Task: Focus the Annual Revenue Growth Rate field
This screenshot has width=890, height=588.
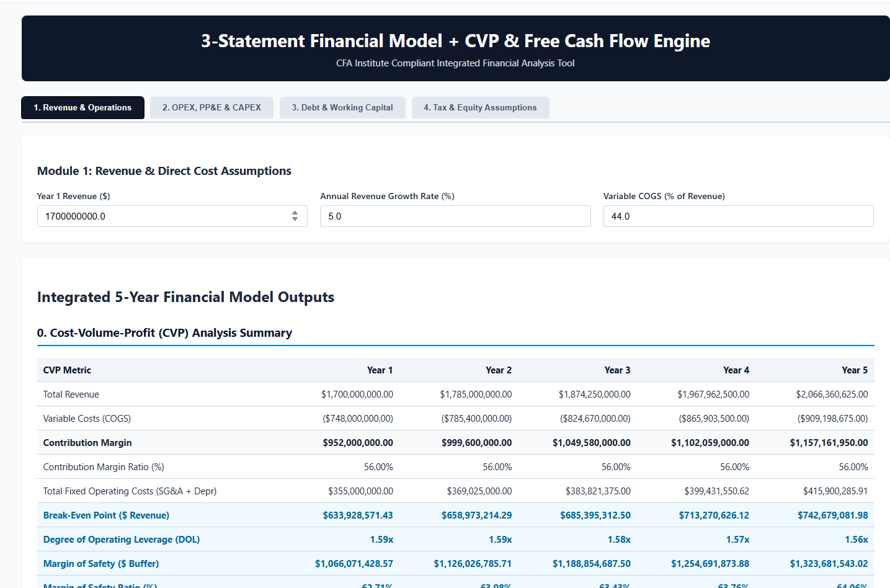Action: (455, 216)
